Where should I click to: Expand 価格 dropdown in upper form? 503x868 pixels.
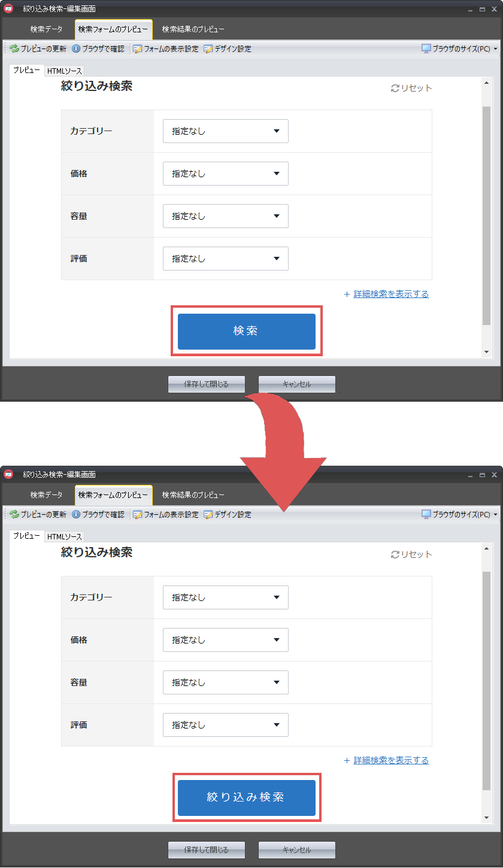pyautogui.click(x=225, y=174)
